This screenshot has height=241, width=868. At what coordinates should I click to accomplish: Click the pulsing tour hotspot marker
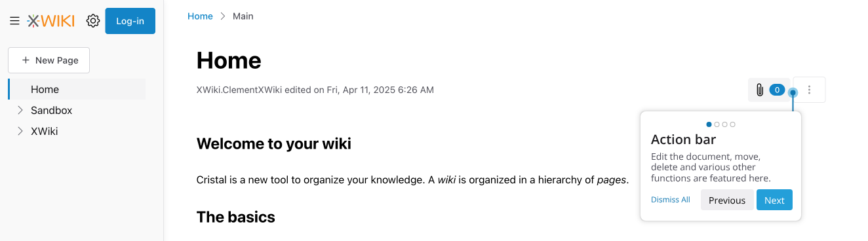(x=793, y=93)
